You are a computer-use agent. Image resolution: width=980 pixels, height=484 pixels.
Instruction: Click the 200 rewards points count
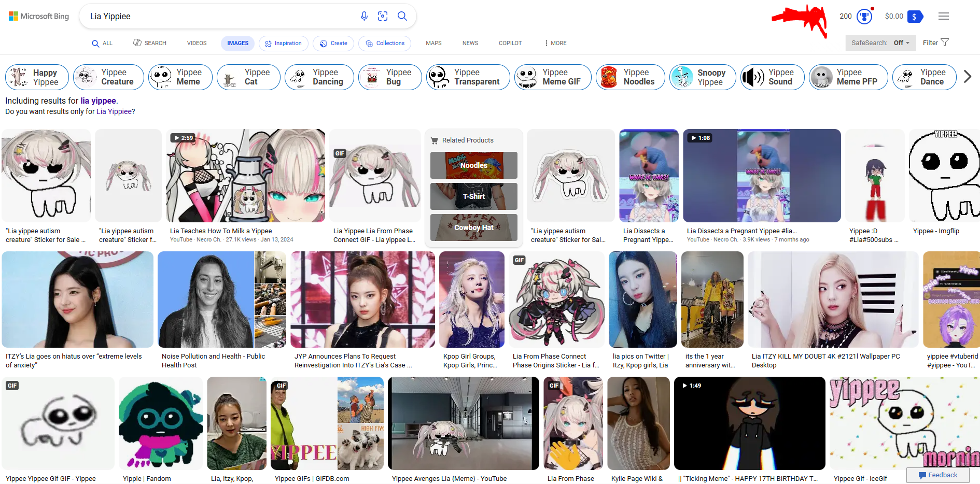coord(846,16)
